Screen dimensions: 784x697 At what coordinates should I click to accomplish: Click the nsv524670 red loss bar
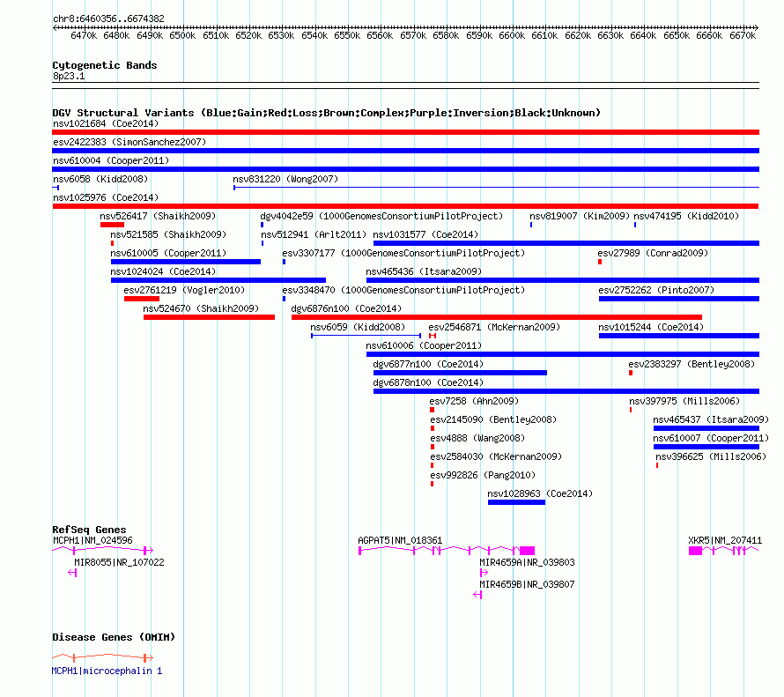pos(209,317)
